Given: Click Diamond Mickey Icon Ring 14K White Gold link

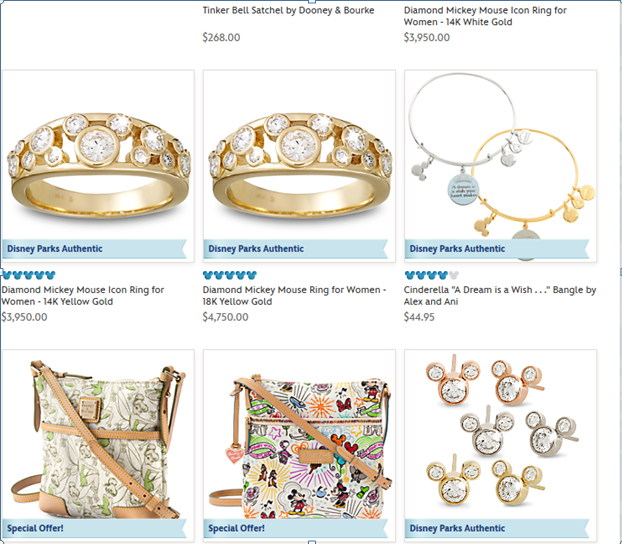Looking at the screenshot, I should tap(485, 16).
